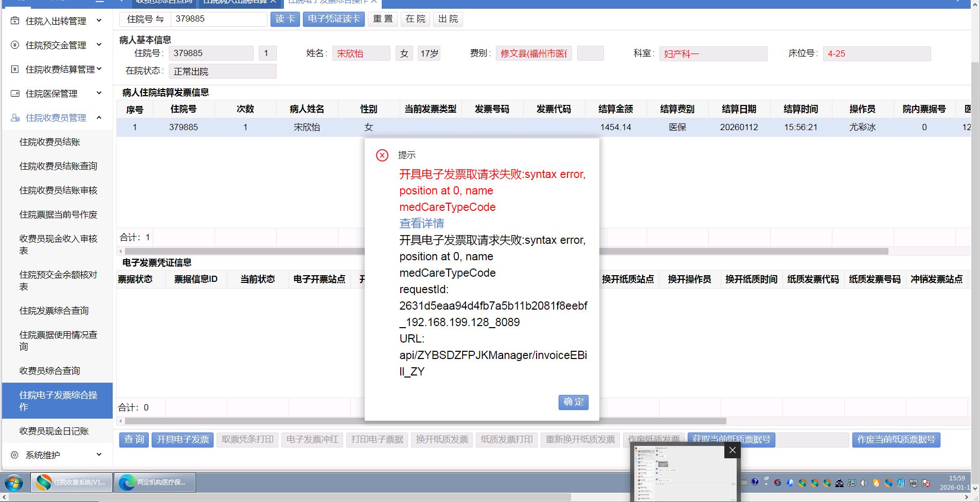The width and height of the screenshot is (980, 502).
Task: Open the Windows Start menu orb
Action: (x=14, y=483)
